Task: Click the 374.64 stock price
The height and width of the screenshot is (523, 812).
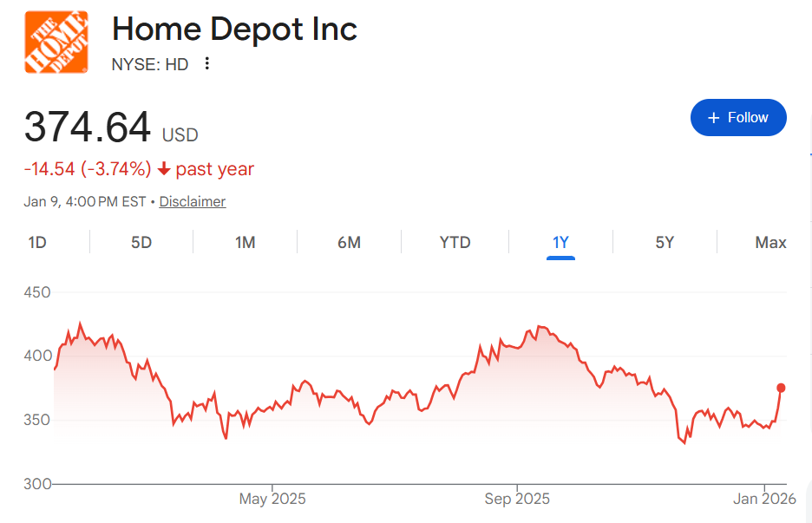Action: click(88, 128)
